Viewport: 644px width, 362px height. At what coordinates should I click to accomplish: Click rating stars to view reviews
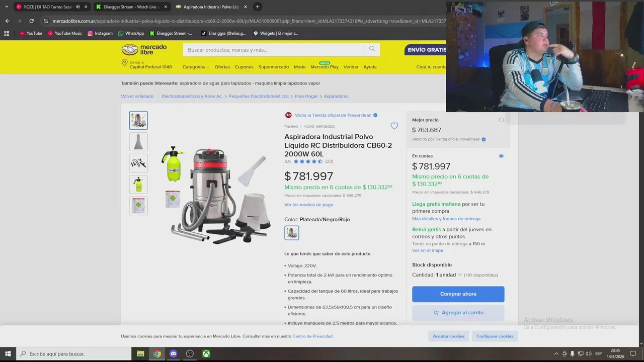tap(308, 161)
